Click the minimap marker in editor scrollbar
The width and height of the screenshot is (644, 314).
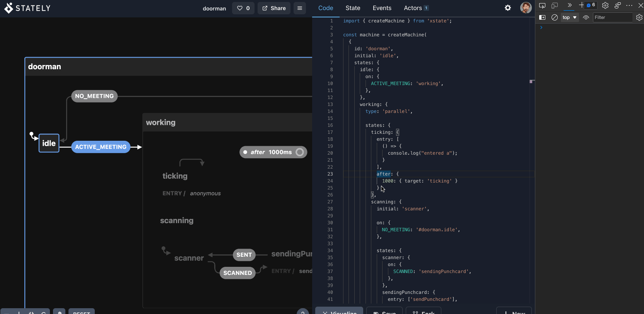tap(532, 81)
